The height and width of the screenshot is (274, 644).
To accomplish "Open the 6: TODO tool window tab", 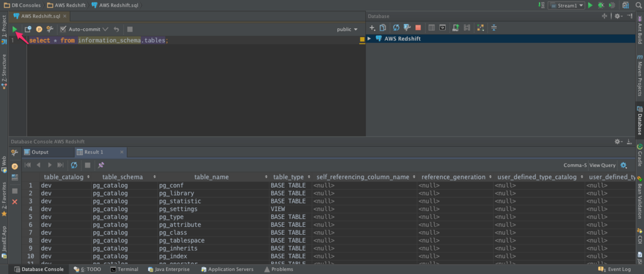I will point(87,269).
